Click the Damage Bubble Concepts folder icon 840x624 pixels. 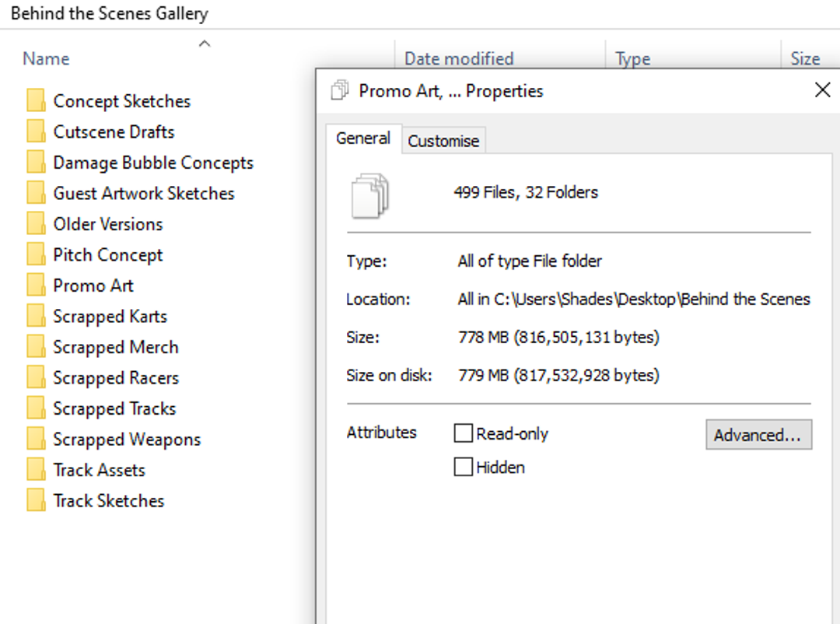tap(36, 163)
